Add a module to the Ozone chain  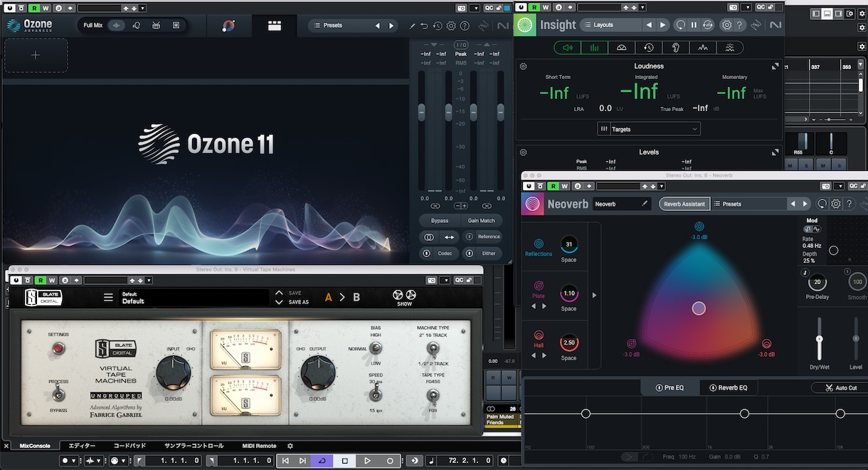click(x=36, y=55)
